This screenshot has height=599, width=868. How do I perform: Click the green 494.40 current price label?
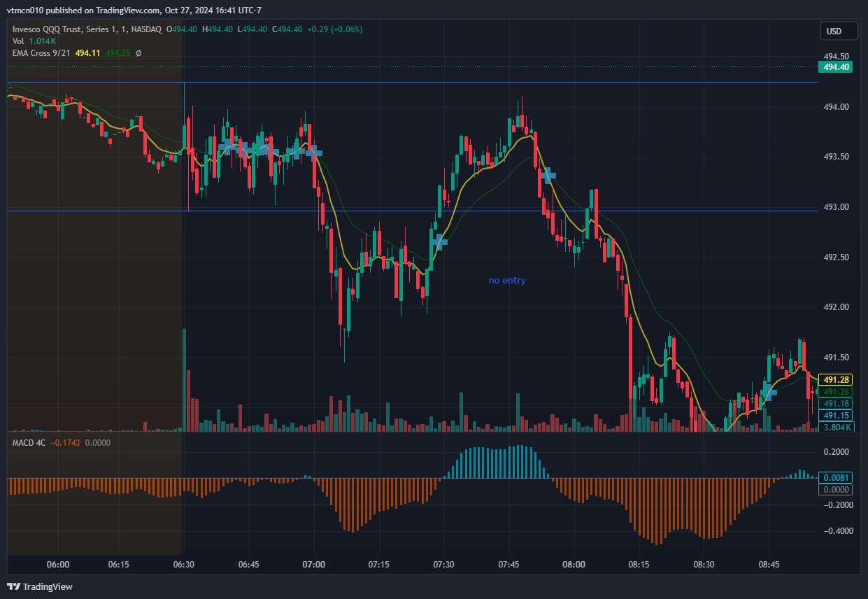coord(837,67)
